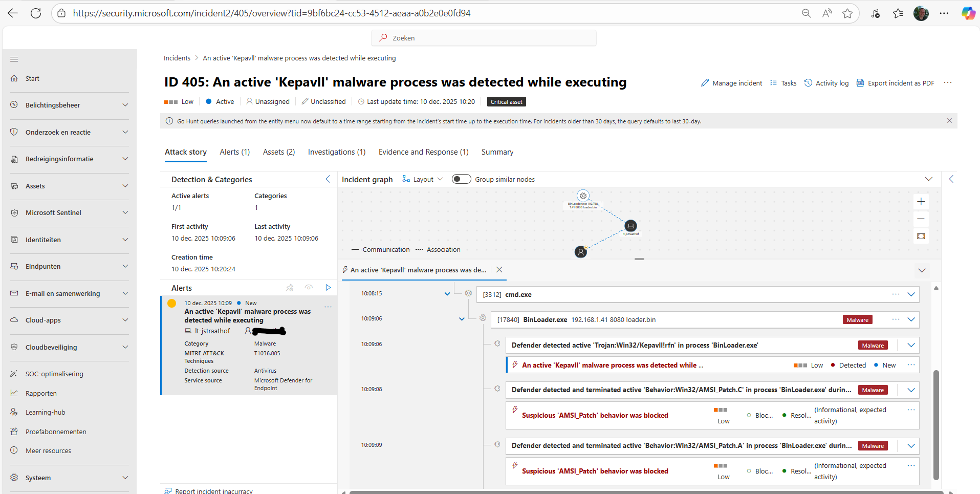Open the Layout dropdown
This screenshot has width=980, height=494.
(423, 179)
